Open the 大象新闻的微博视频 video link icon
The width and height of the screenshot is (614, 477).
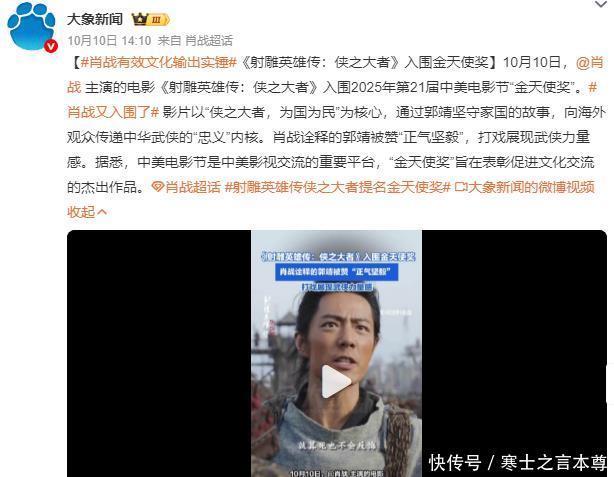click(460, 187)
